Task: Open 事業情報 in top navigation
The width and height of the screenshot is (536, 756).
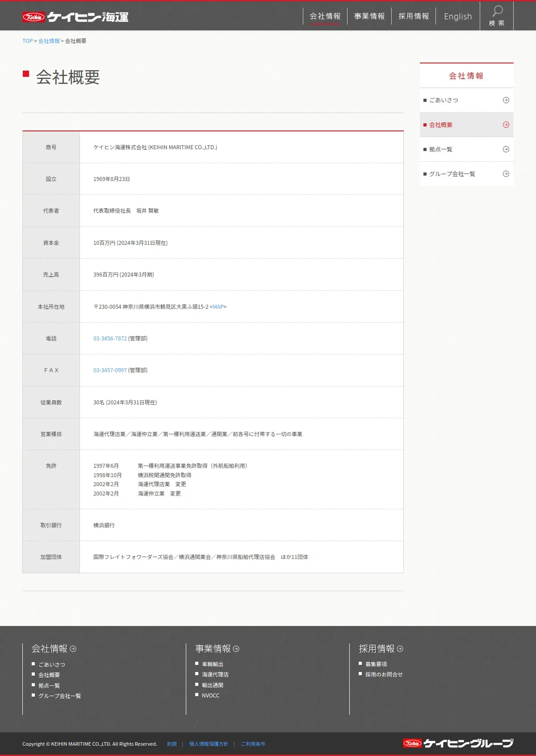Action: click(369, 16)
